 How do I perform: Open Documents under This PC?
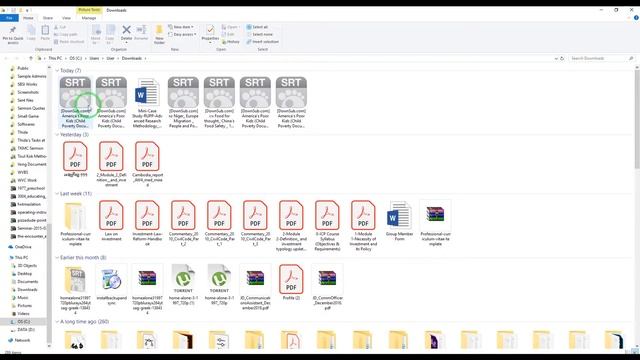coord(28,282)
